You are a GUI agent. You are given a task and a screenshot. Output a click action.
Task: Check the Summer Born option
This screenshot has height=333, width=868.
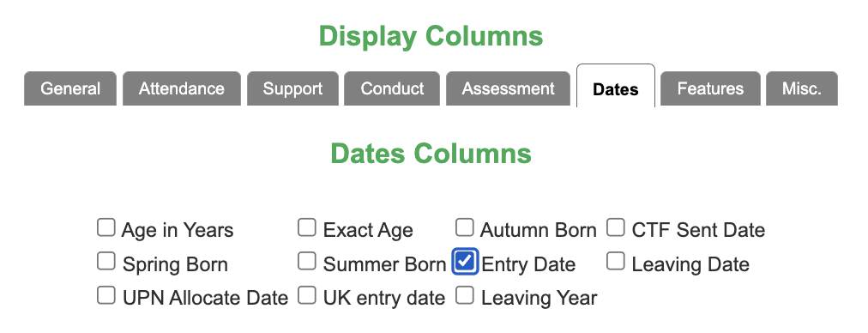pyautogui.click(x=307, y=262)
